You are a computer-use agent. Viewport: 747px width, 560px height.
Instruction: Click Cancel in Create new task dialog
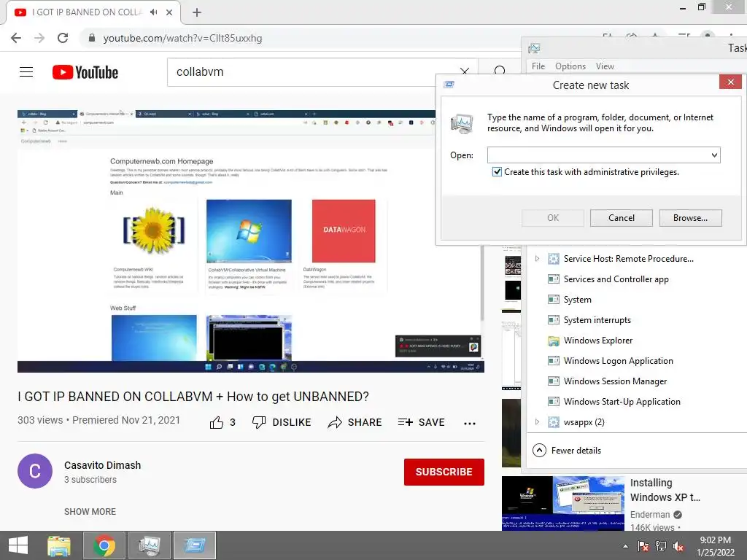[x=622, y=218]
